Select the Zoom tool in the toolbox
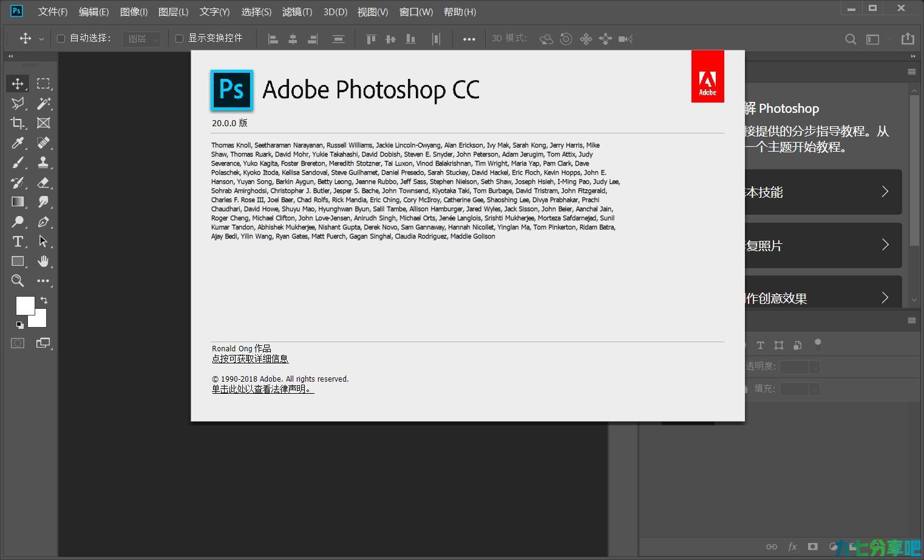 (18, 281)
